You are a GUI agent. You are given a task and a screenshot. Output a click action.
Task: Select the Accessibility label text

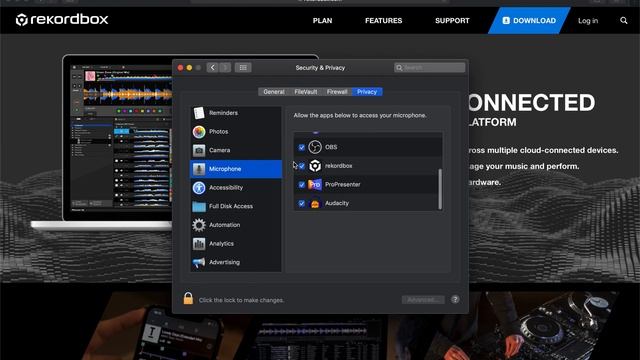[226, 188]
